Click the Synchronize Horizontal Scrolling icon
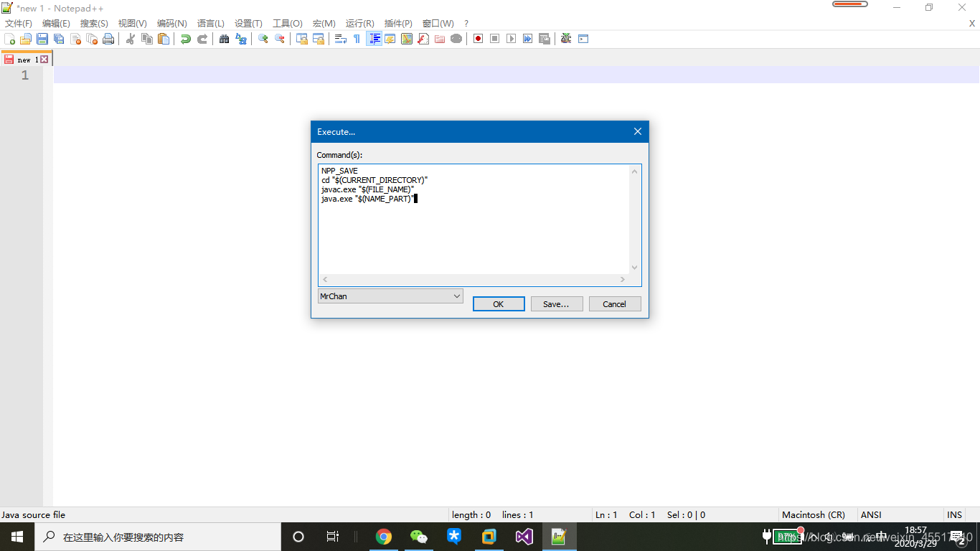 (x=319, y=39)
